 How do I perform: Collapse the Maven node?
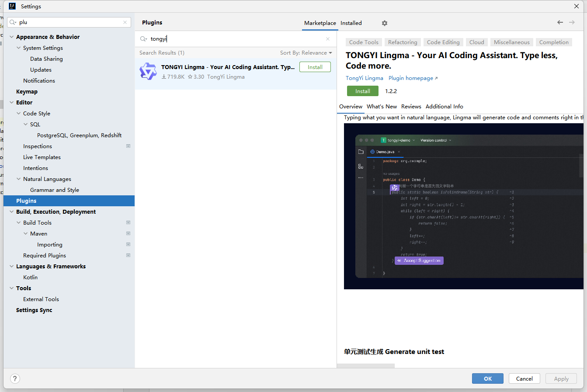26,234
